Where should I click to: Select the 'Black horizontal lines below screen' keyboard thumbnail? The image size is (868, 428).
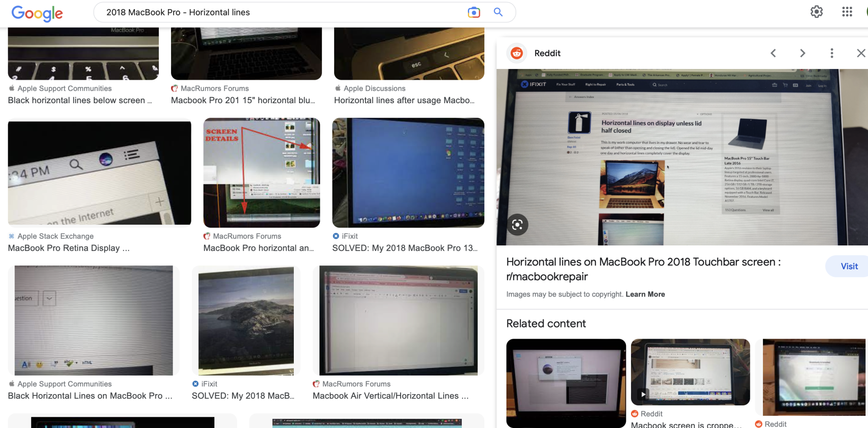point(83,54)
